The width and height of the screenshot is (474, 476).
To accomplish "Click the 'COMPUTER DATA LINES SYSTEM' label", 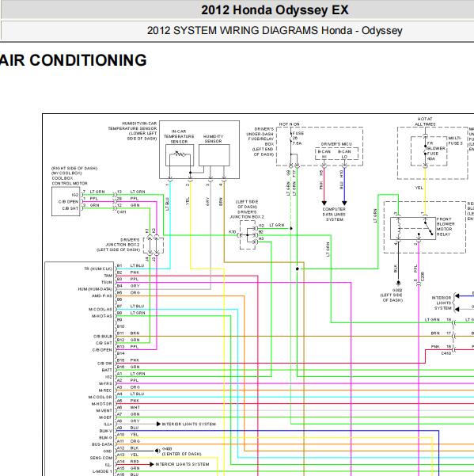I will (x=334, y=215).
